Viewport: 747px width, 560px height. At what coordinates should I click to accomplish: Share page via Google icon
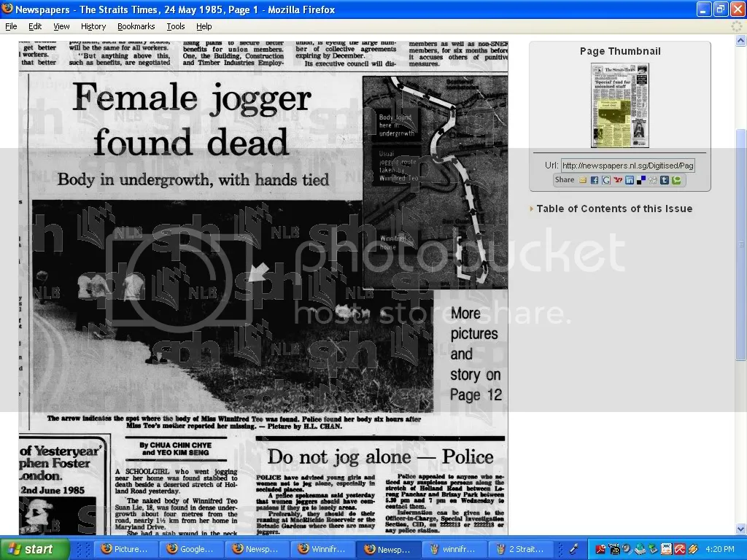click(x=605, y=180)
